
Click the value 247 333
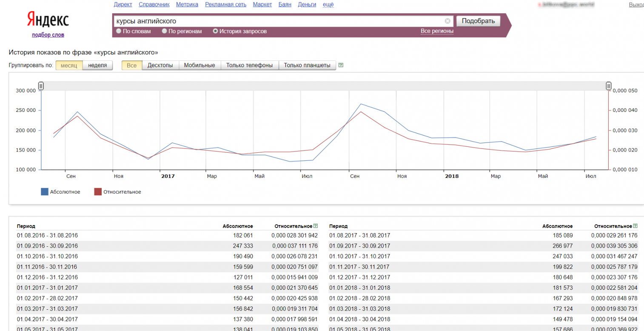click(243, 246)
